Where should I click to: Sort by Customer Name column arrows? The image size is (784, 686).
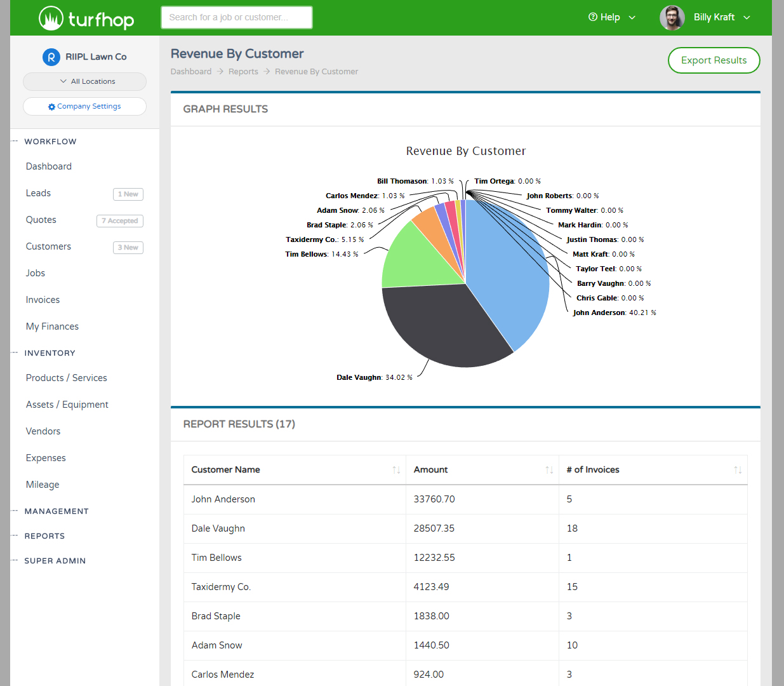(x=396, y=470)
